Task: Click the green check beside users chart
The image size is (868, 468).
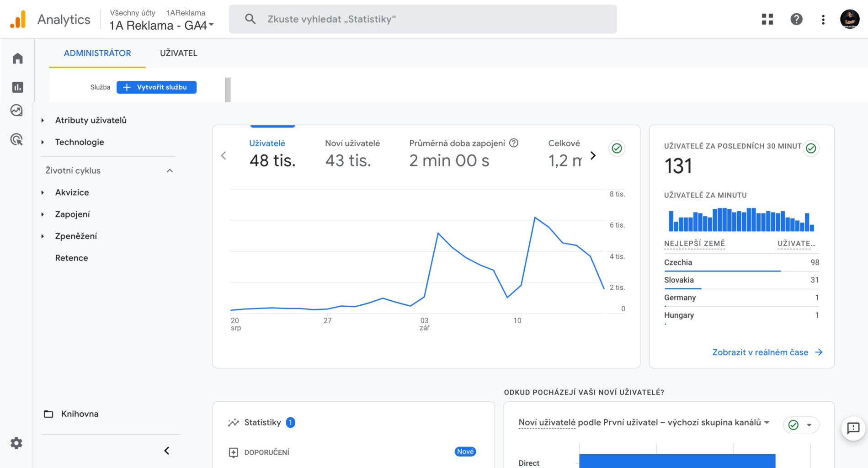Action: (x=617, y=149)
